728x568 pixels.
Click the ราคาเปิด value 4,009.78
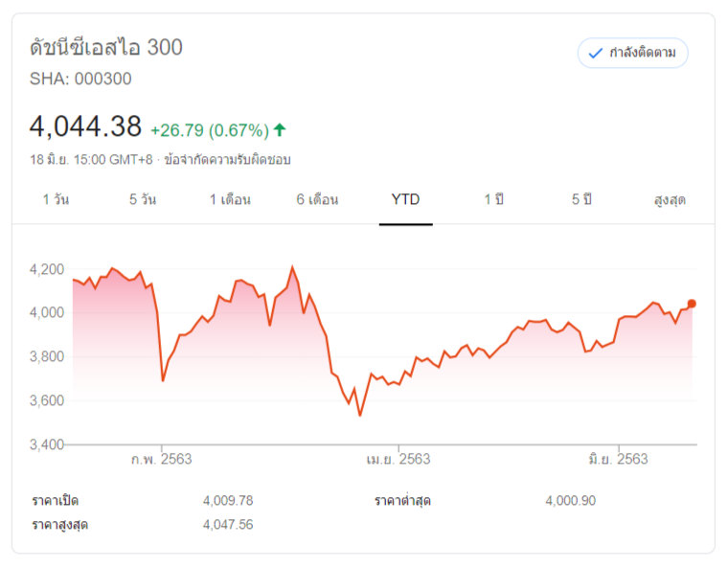(x=228, y=500)
